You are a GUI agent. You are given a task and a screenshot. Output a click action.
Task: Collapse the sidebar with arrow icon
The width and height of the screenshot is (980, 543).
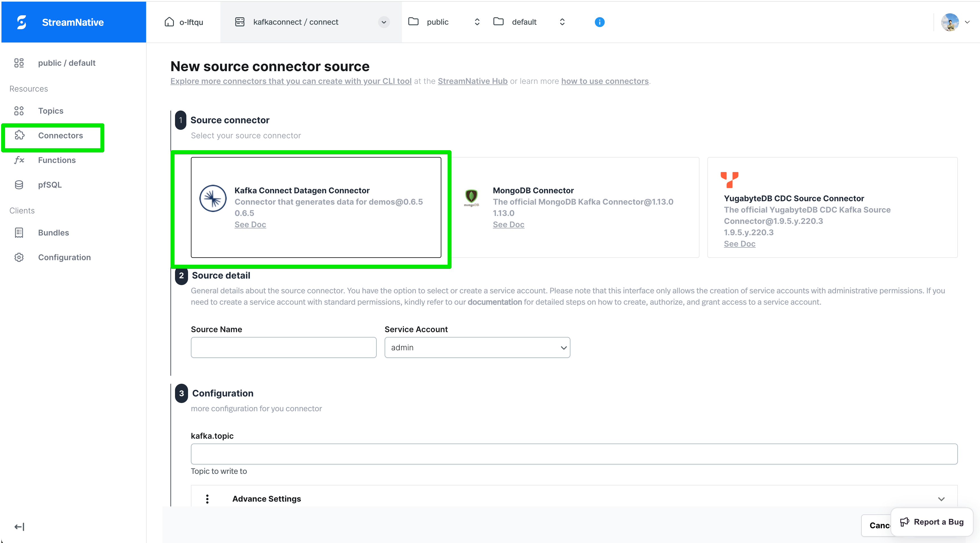pos(19,527)
